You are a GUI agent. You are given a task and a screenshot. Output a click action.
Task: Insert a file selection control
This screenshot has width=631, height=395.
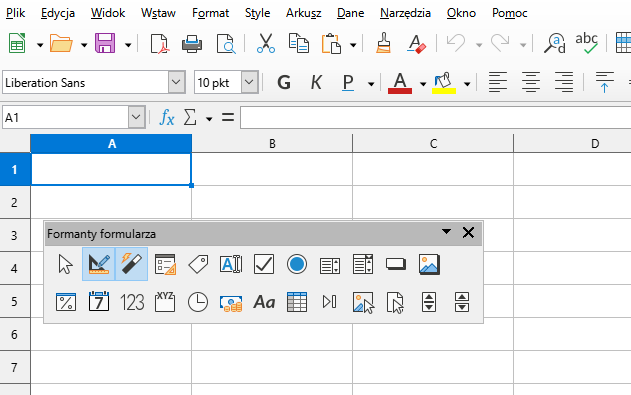coord(395,302)
